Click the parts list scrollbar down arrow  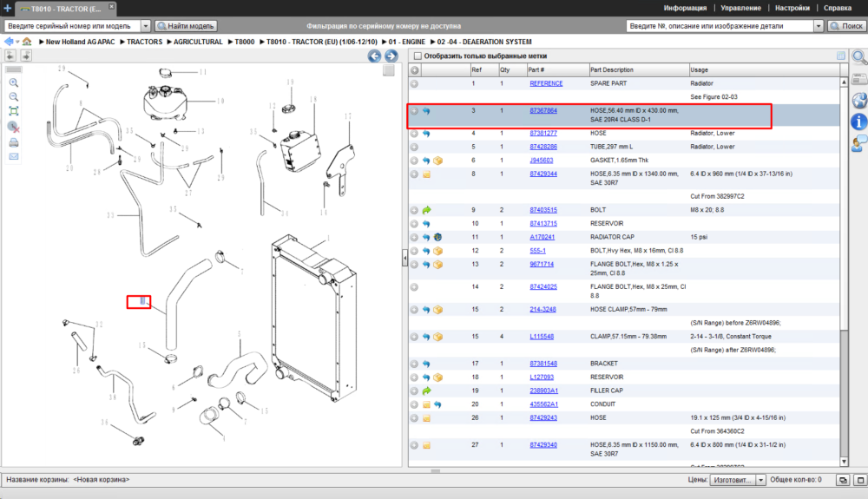(844, 462)
